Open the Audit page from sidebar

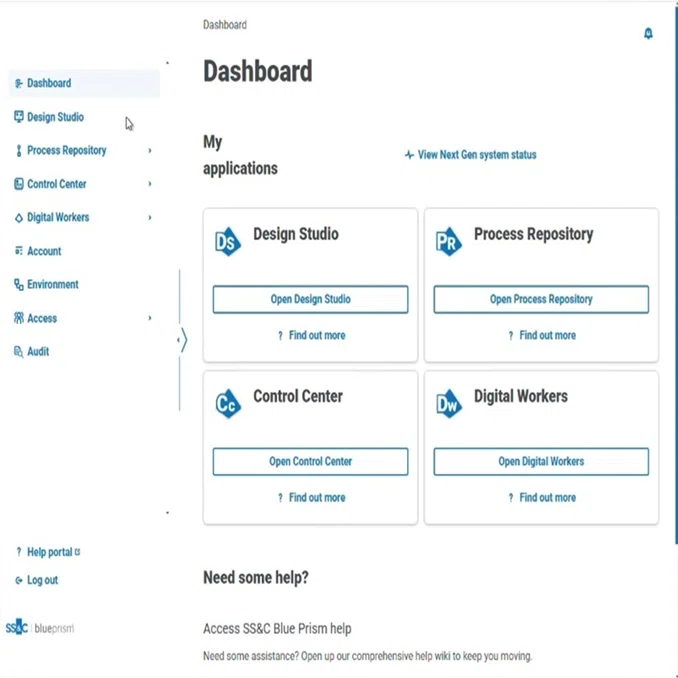pyautogui.click(x=84, y=352)
